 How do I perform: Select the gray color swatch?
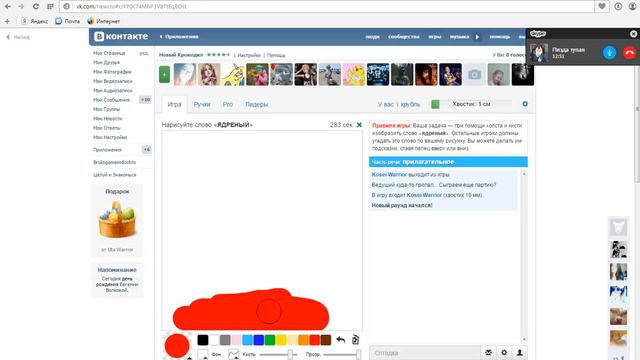coord(225,340)
